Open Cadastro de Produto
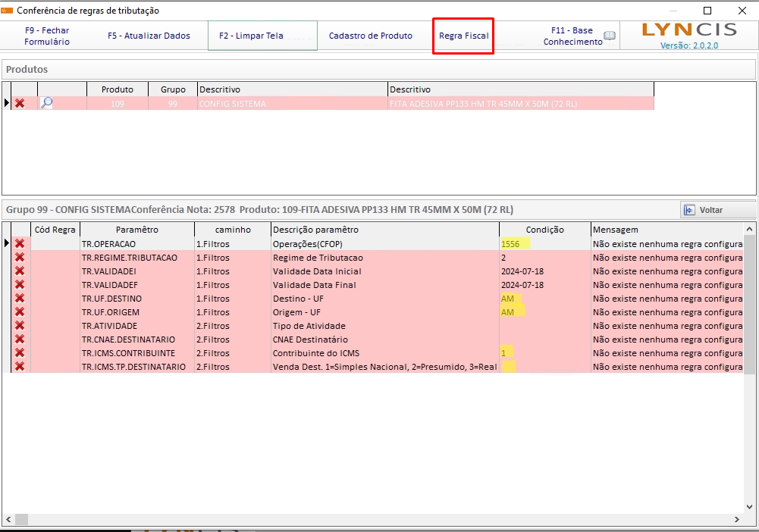 (371, 36)
